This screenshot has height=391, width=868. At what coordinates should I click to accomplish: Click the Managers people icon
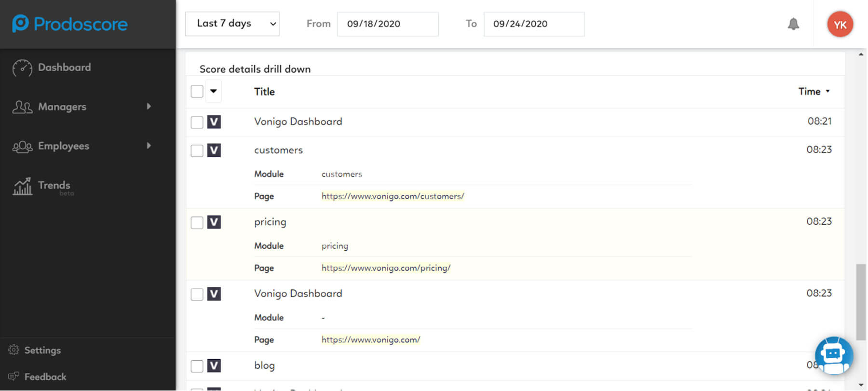point(22,107)
